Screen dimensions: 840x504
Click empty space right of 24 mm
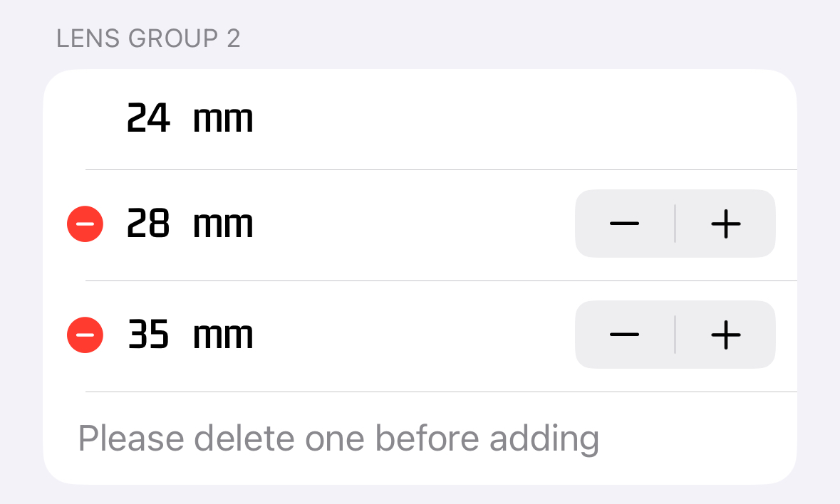(525, 119)
